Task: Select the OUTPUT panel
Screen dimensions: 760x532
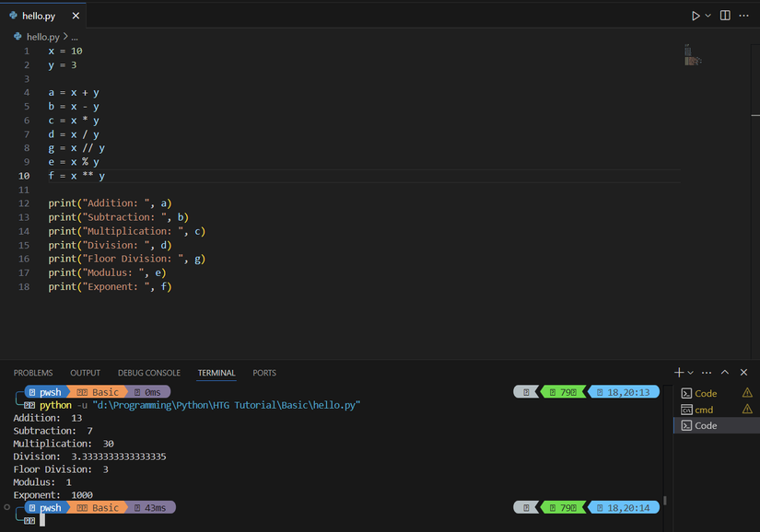Action: (x=85, y=373)
